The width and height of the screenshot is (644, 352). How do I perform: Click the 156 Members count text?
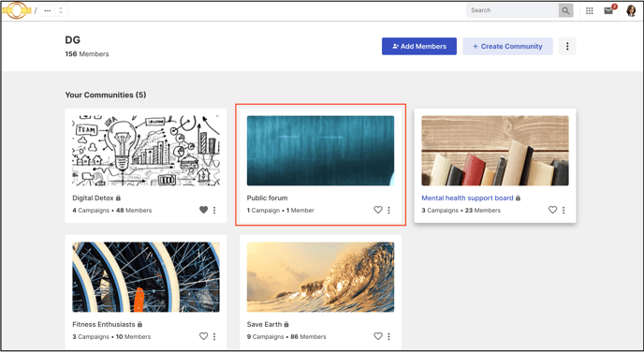click(x=87, y=53)
